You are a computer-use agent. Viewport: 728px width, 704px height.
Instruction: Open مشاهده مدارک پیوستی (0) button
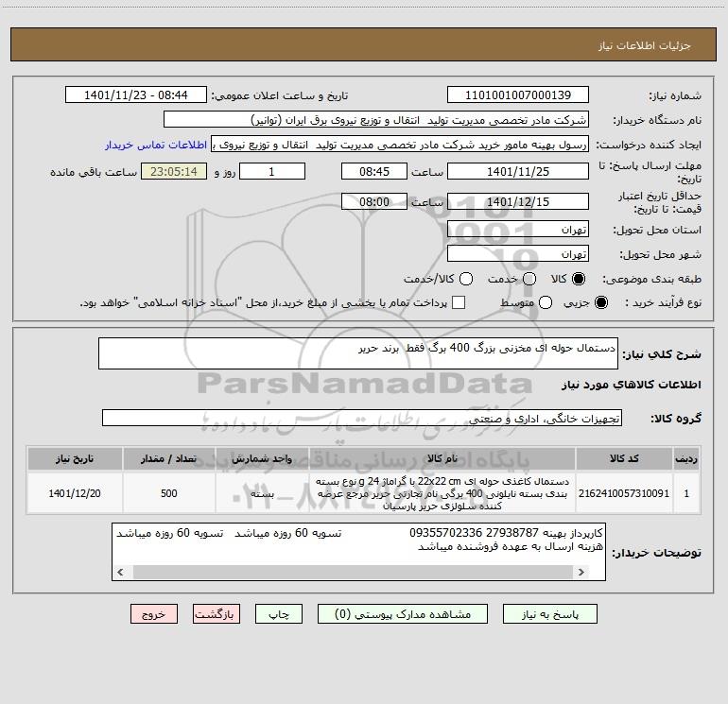pyautogui.click(x=403, y=614)
